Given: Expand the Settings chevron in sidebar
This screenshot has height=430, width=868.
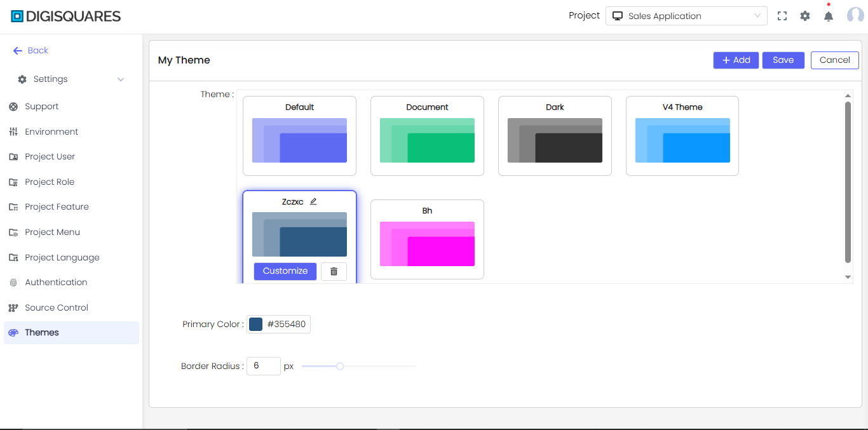Looking at the screenshot, I should point(121,79).
